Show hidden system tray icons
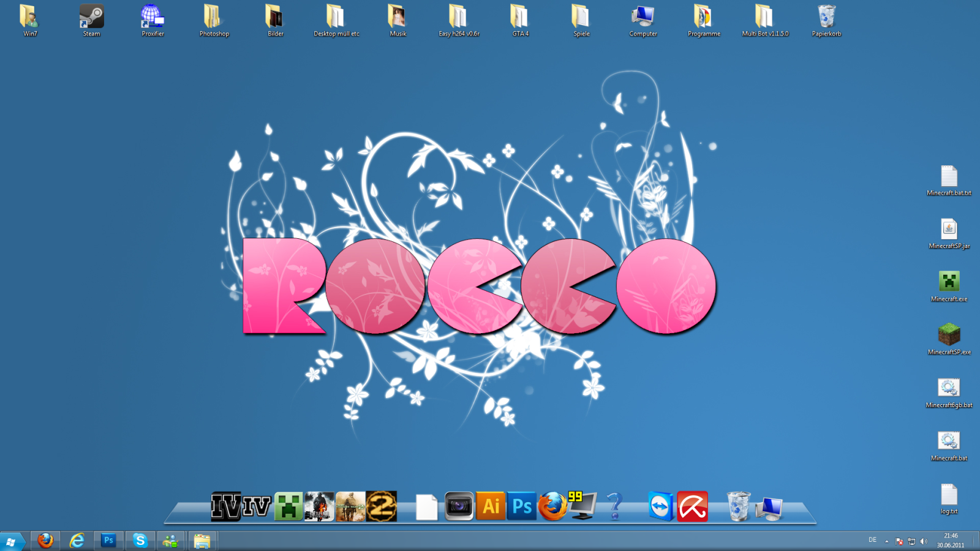Viewport: 980px width, 551px height. pyautogui.click(x=886, y=541)
